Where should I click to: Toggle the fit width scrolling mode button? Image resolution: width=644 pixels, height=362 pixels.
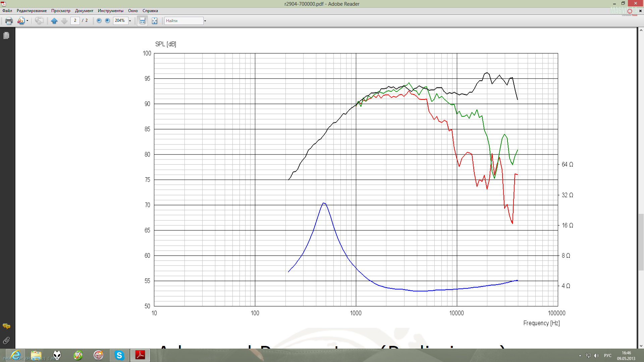tap(142, 21)
